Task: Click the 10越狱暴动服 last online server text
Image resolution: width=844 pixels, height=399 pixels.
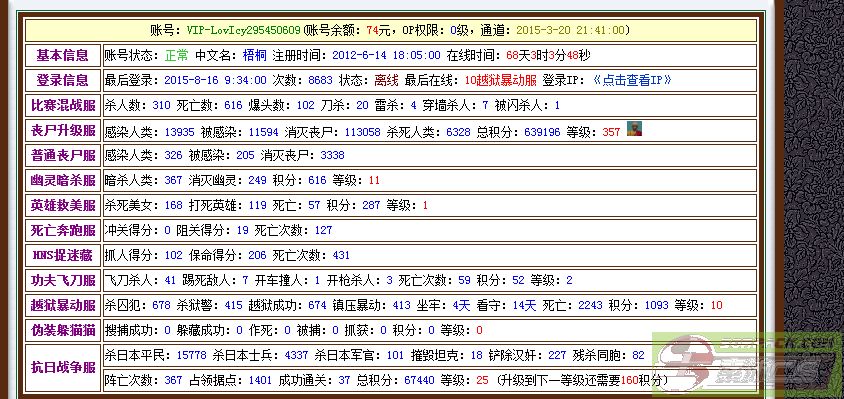Action: click(500, 81)
